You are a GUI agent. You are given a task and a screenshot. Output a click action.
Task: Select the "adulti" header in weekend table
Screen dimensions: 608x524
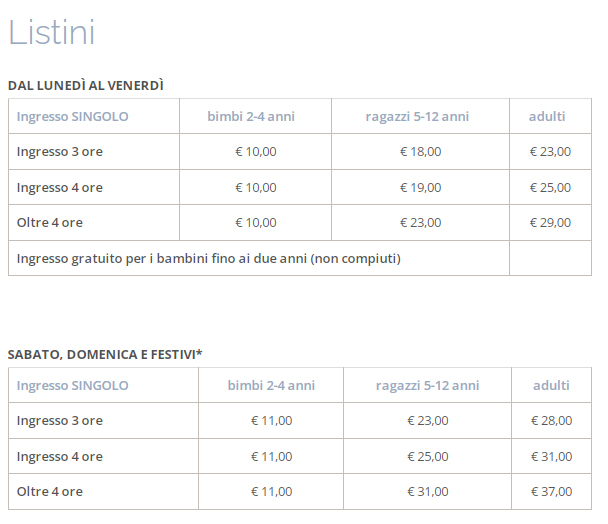(551, 385)
